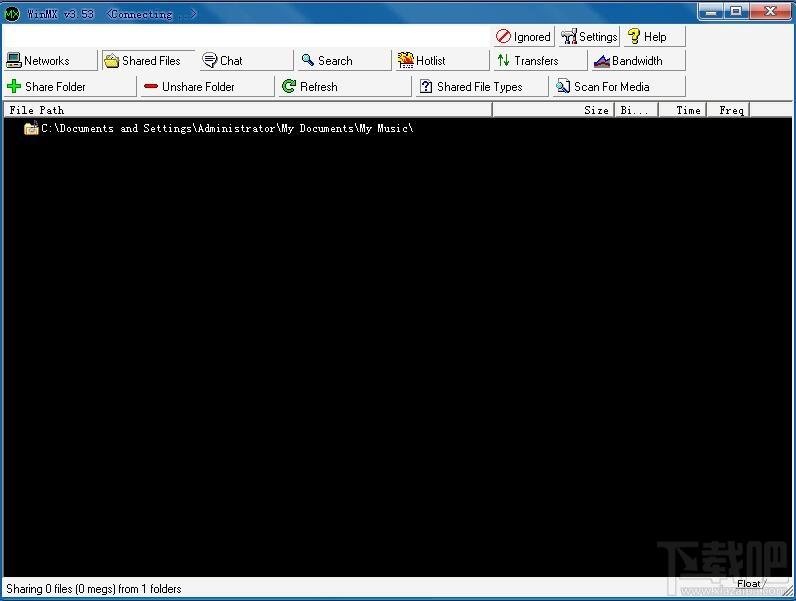Open the Hotlist tab
Image resolution: width=796 pixels, height=601 pixels.
(442, 60)
